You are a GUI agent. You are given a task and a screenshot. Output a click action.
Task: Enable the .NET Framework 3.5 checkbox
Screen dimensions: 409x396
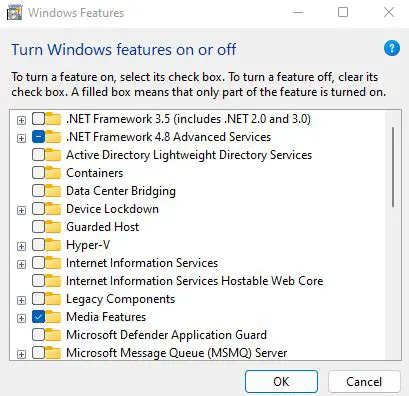point(38,119)
